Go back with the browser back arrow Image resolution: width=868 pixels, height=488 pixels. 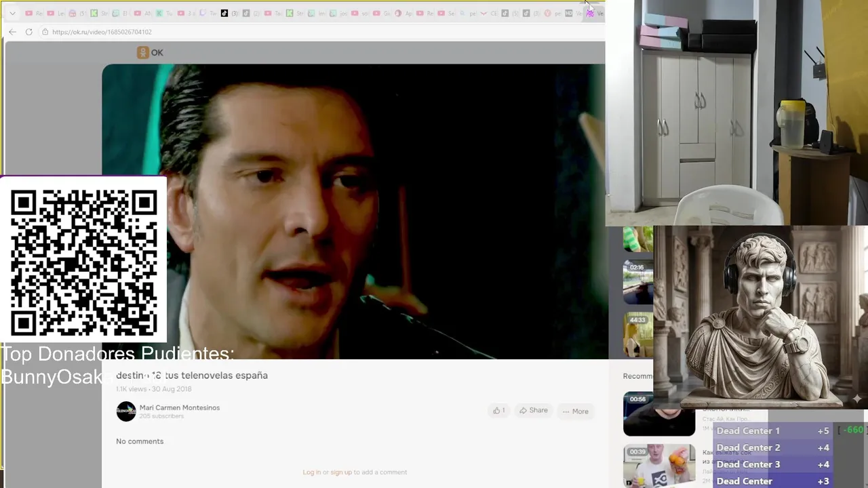point(12,32)
